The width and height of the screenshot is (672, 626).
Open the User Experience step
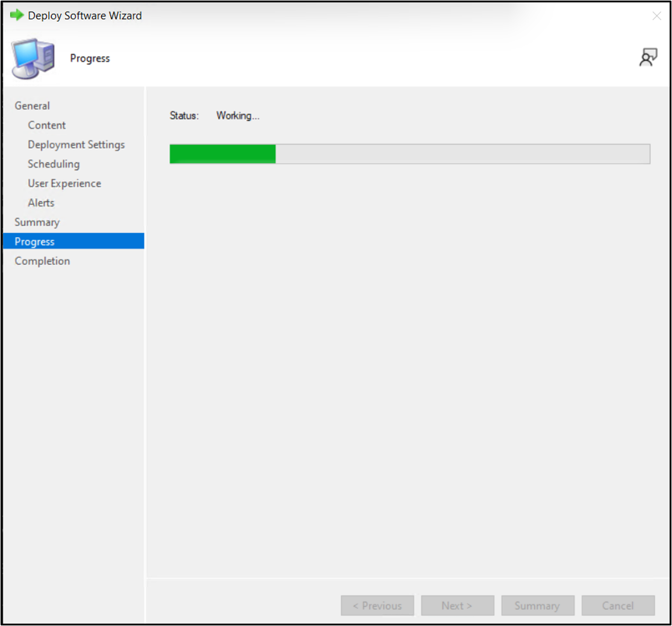tap(64, 184)
